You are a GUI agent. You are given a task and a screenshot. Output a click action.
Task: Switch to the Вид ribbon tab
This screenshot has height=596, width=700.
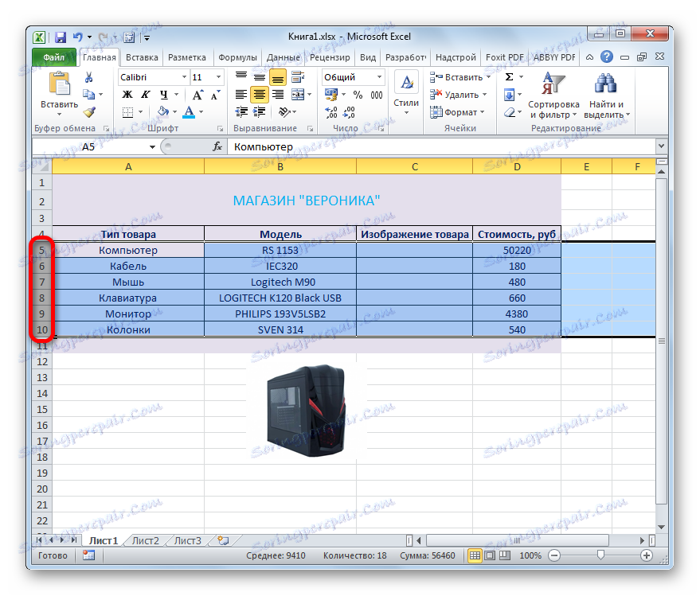point(368,57)
